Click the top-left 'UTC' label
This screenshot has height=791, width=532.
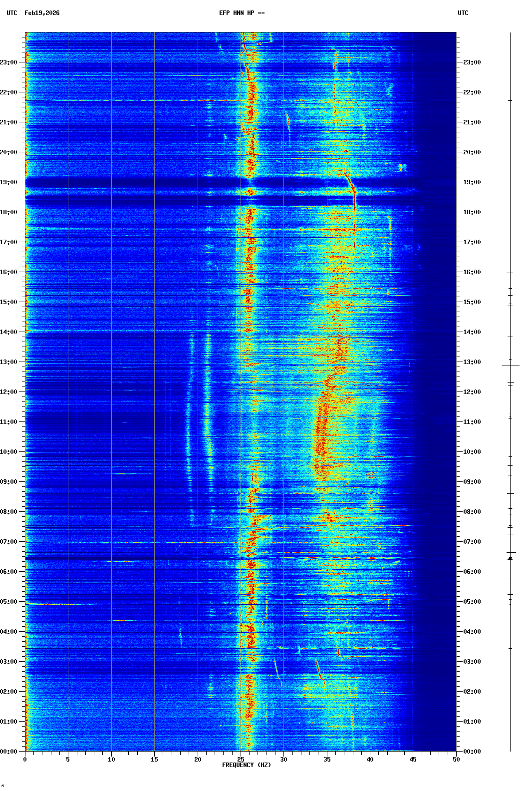[12, 13]
